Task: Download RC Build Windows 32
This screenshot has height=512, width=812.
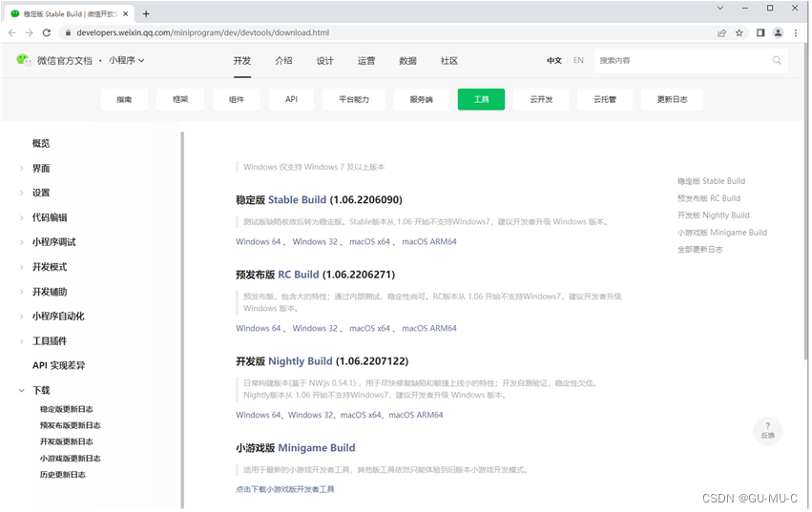Action: 315,328
